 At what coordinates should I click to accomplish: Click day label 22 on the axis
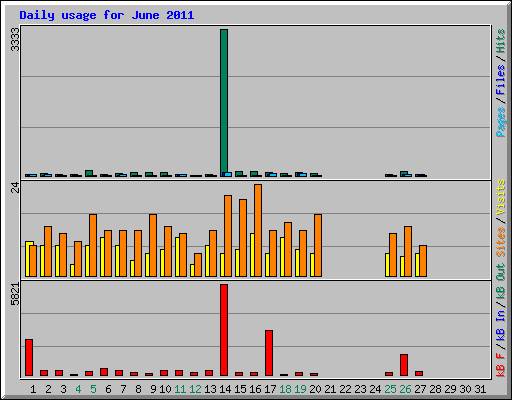point(345,389)
